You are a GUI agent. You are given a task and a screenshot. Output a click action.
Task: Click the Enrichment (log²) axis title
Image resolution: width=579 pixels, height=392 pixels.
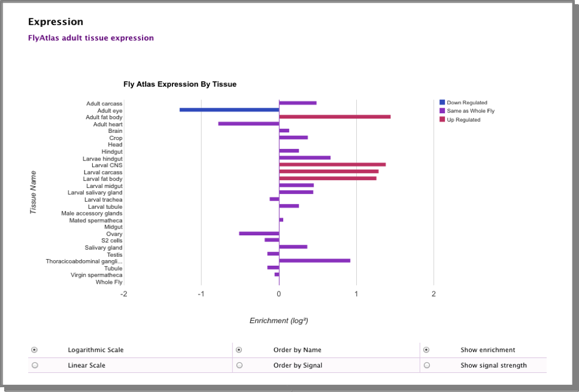click(279, 320)
